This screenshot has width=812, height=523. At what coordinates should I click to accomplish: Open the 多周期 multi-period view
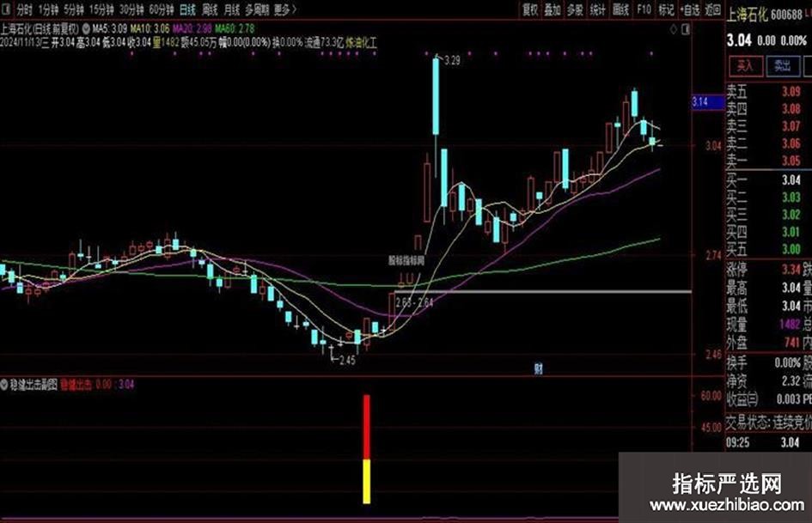click(x=257, y=9)
